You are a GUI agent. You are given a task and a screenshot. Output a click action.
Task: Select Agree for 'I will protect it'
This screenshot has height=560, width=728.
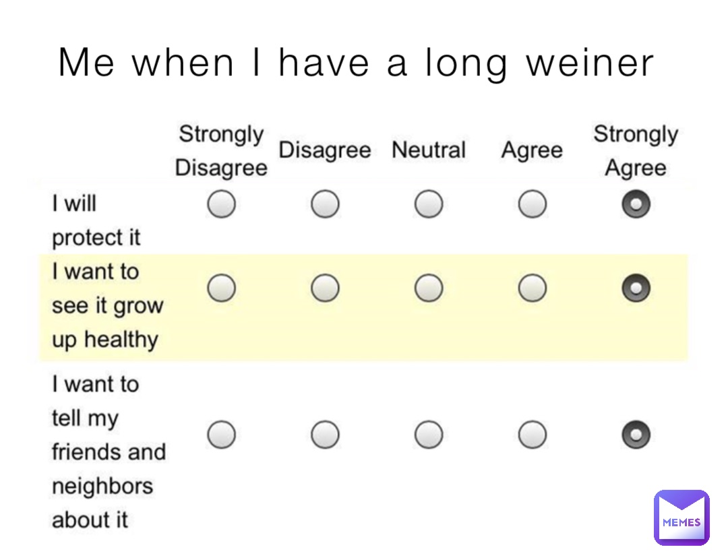pyautogui.click(x=532, y=204)
